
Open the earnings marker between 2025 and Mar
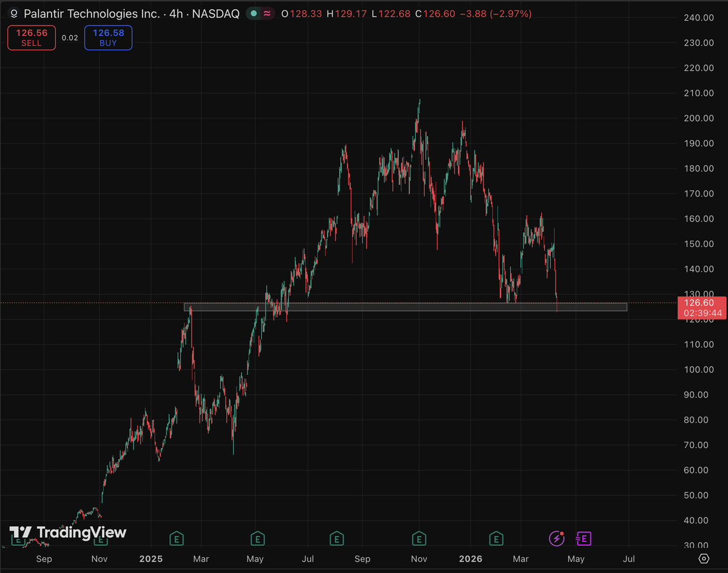(x=176, y=538)
